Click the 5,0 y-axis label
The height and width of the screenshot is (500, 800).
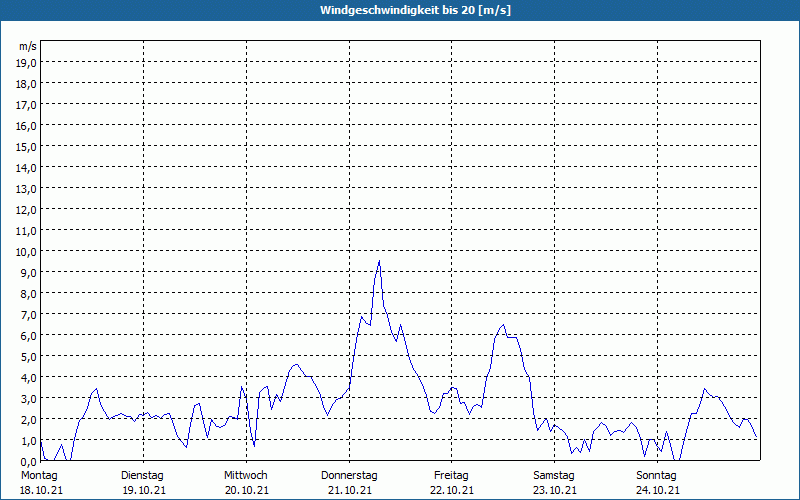(x=28, y=357)
